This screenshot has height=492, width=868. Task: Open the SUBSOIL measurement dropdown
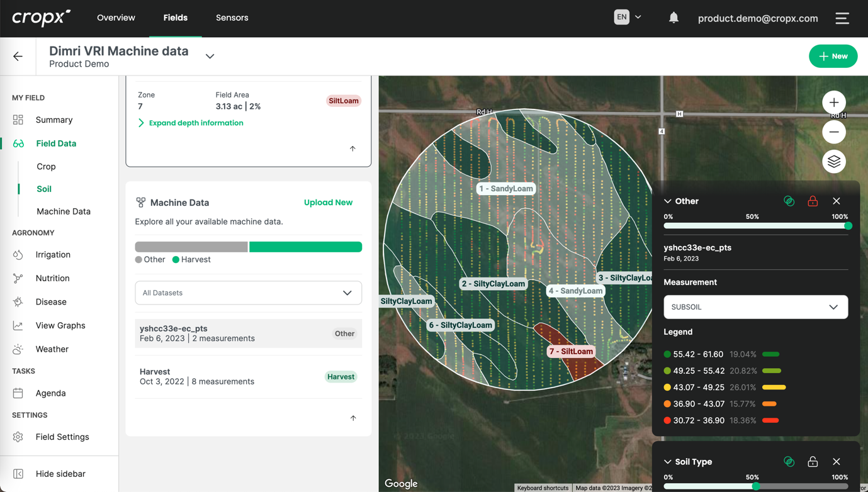click(755, 307)
